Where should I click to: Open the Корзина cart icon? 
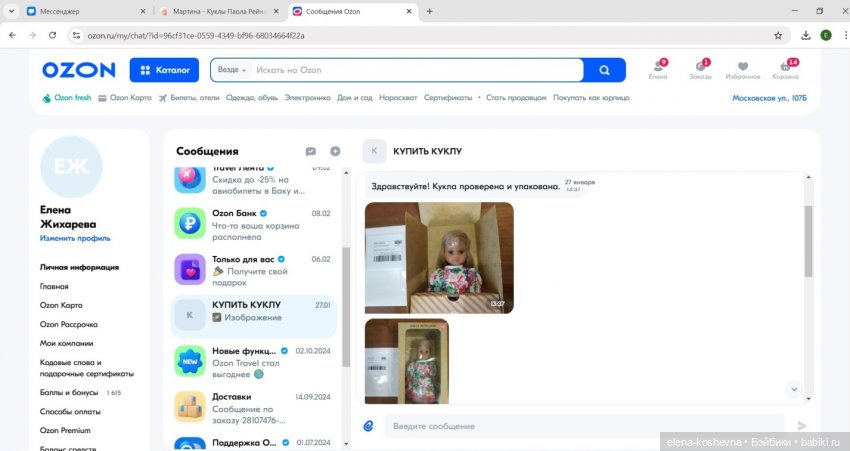(785, 69)
